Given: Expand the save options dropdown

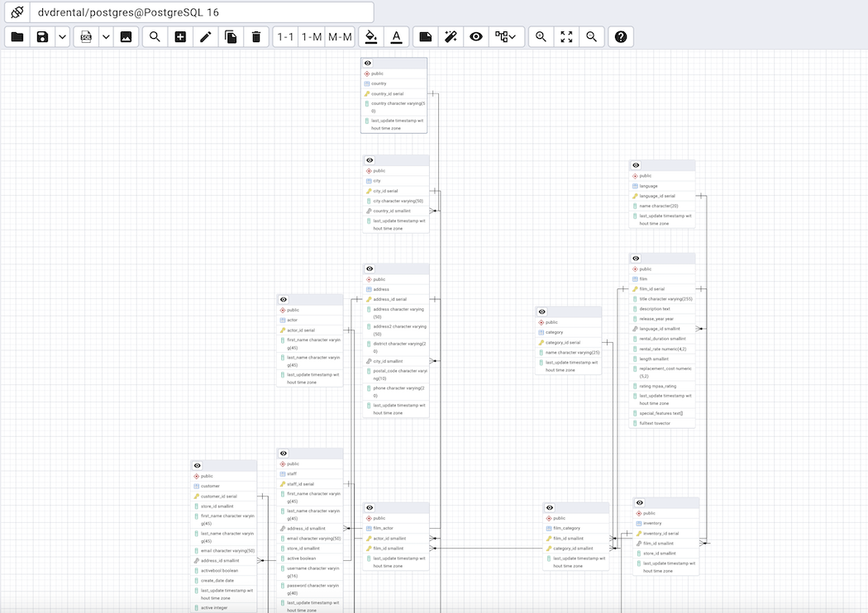Looking at the screenshot, I should (60, 36).
